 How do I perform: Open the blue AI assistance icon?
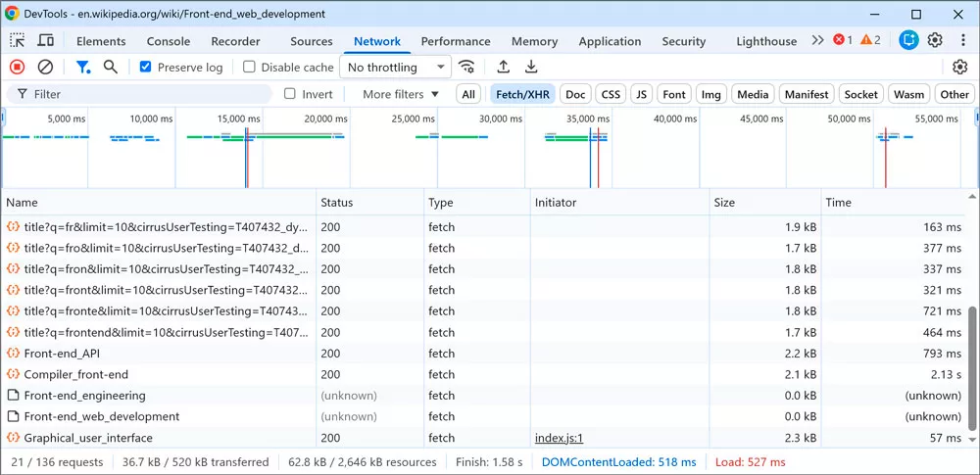[908, 40]
